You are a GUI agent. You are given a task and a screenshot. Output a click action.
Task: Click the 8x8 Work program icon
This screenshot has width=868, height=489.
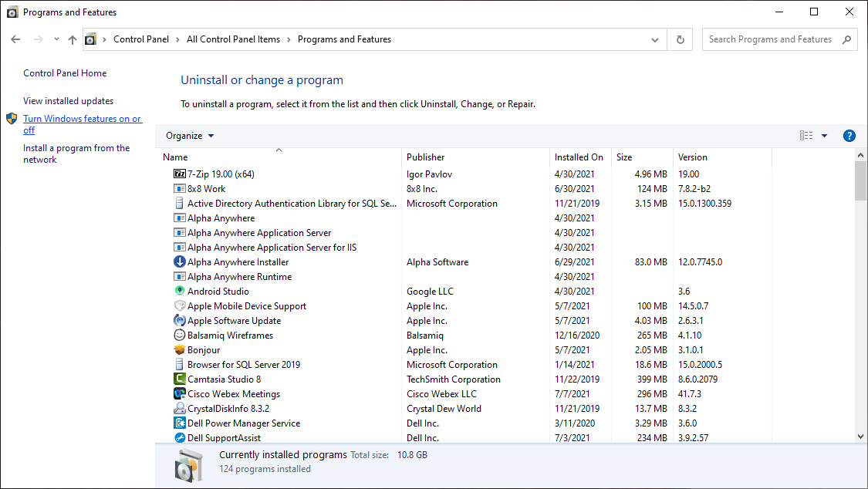[x=179, y=189]
